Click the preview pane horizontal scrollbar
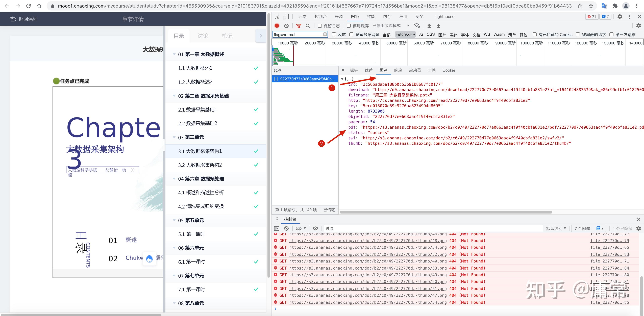Viewport: 644px width, 316px height. click(446, 212)
